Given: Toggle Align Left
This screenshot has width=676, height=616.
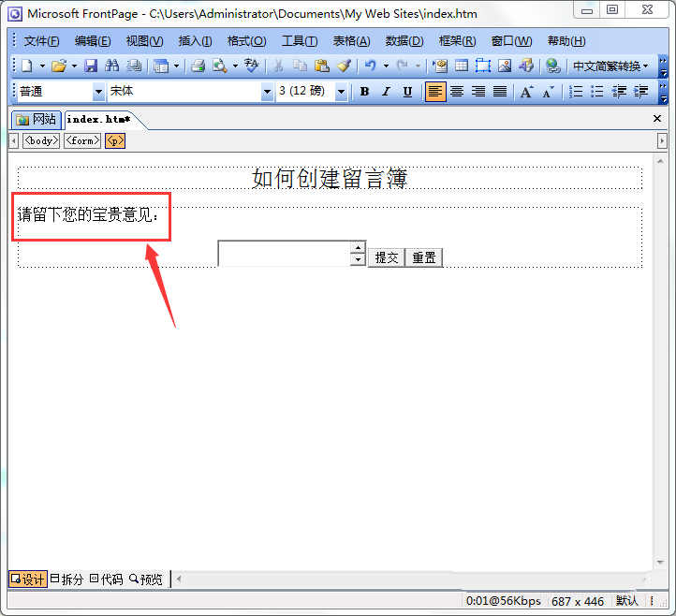Looking at the screenshot, I should [435, 92].
